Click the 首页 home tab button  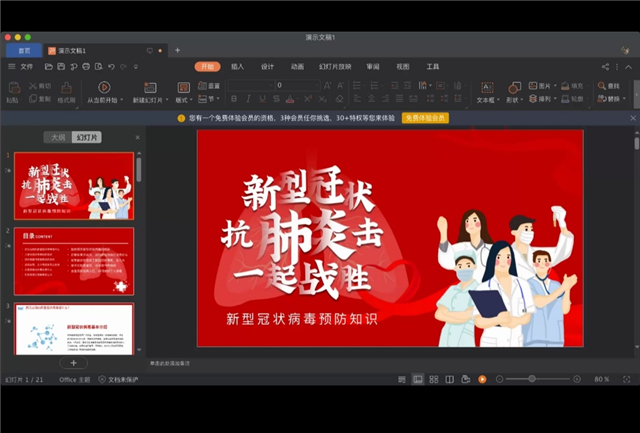pyautogui.click(x=24, y=51)
